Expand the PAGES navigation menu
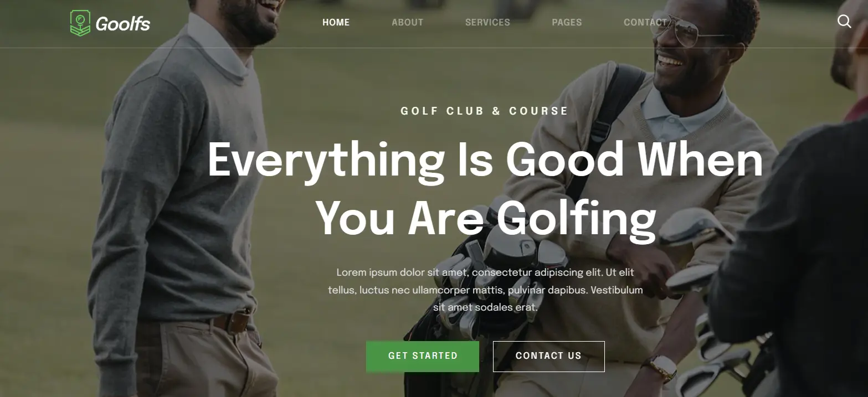 (x=567, y=22)
